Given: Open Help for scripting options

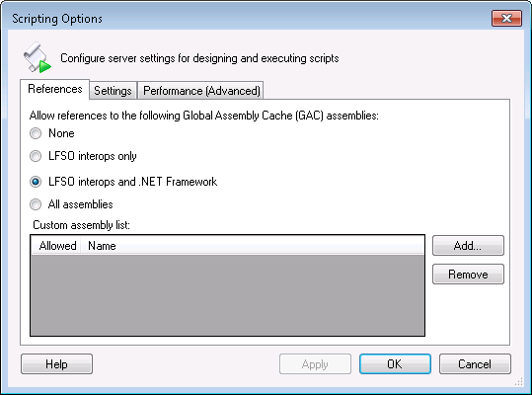Looking at the screenshot, I should pyautogui.click(x=56, y=364).
